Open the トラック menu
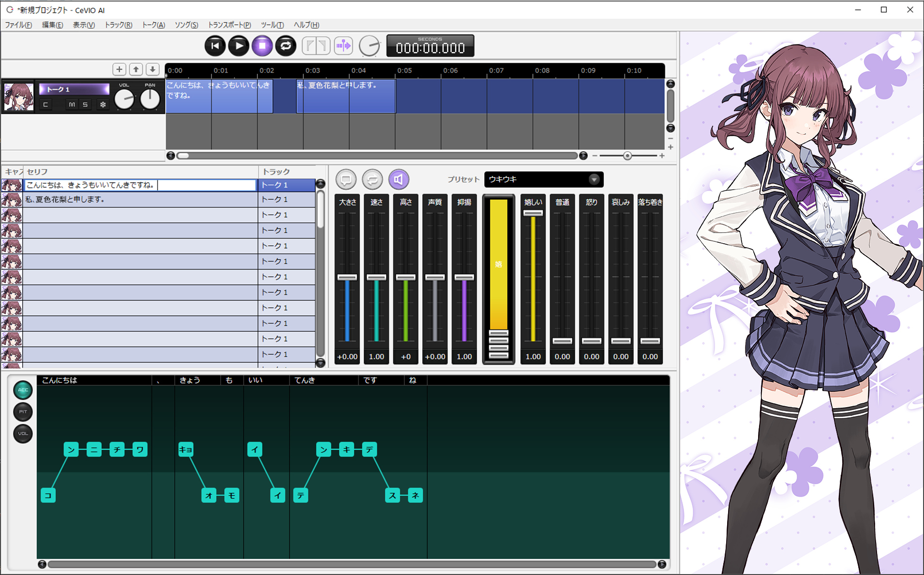 pos(119,25)
